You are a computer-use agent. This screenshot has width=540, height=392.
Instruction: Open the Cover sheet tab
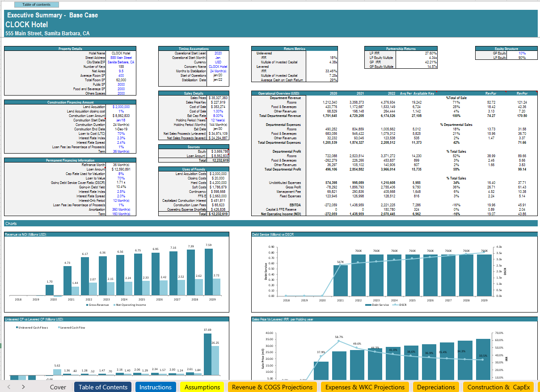(58, 387)
